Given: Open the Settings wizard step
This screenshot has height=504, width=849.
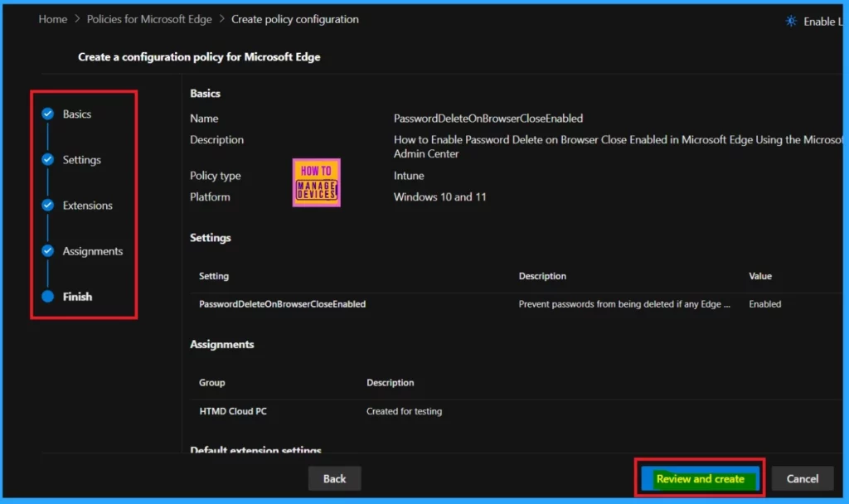Looking at the screenshot, I should (82, 160).
